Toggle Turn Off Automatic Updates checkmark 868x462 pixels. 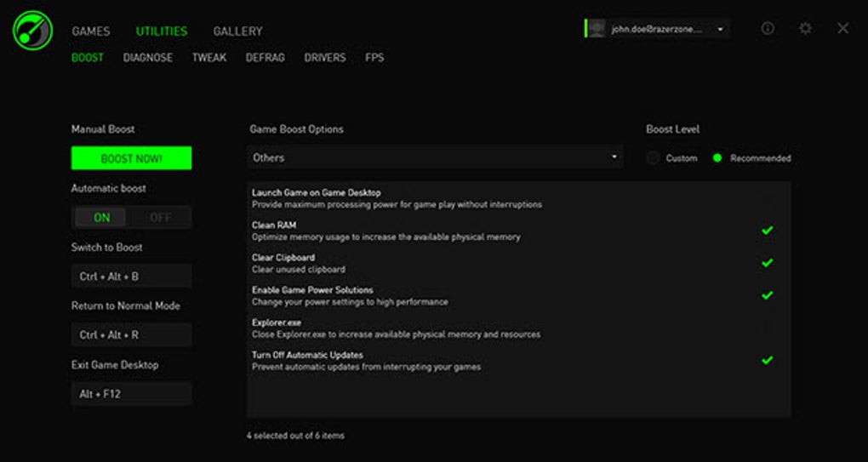click(767, 360)
